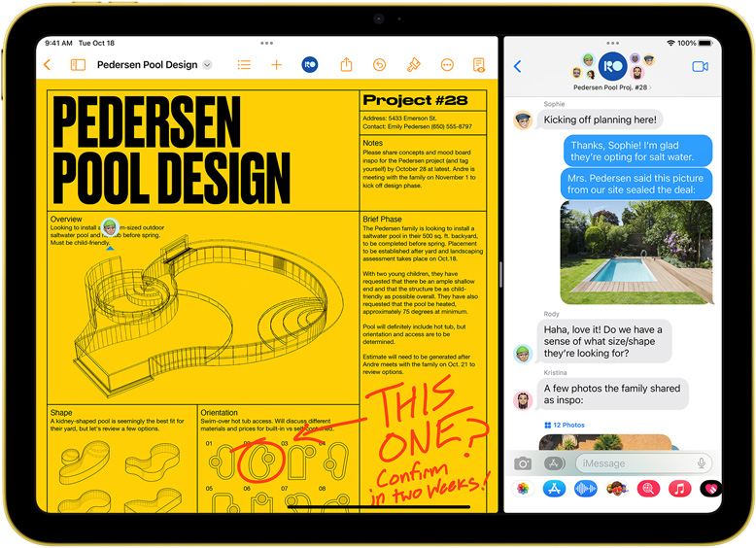
Task: Go back in Messages conversation list
Action: tap(518, 66)
